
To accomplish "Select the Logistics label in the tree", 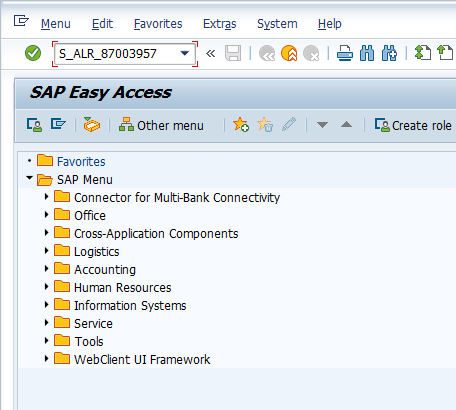I will (97, 252).
